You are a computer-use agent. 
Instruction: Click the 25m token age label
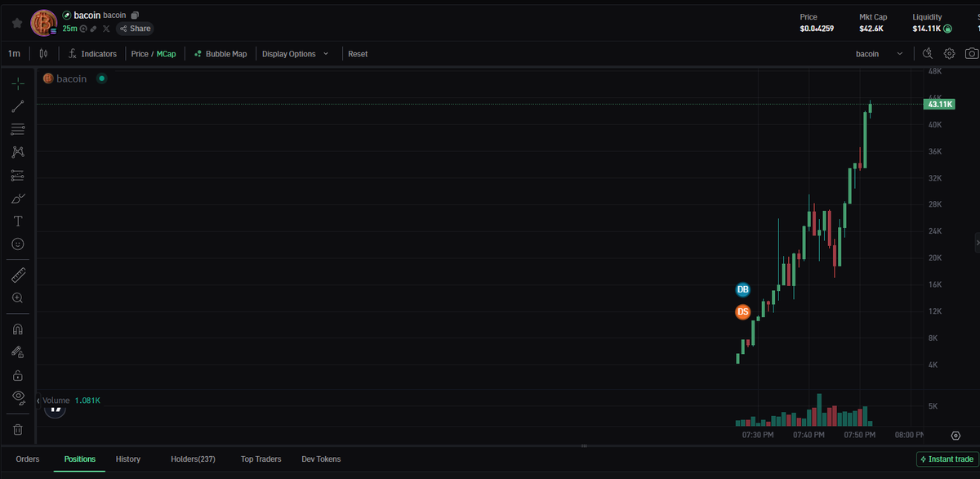pyautogui.click(x=69, y=29)
